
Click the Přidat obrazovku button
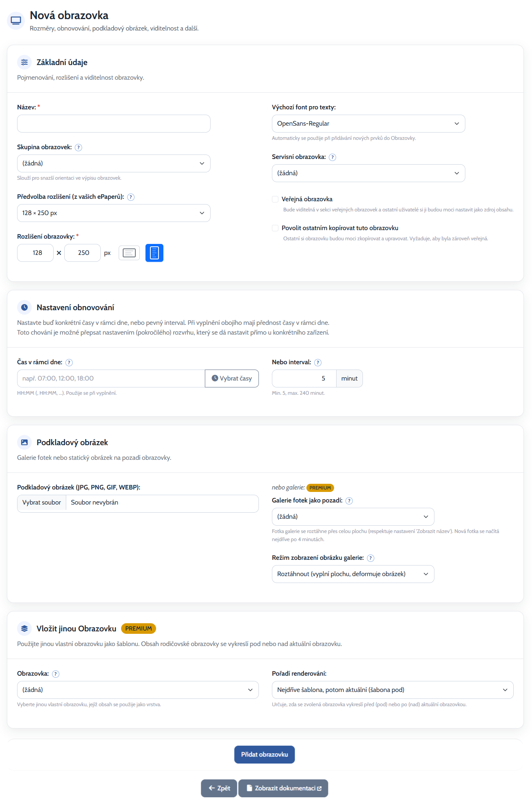coord(265,755)
